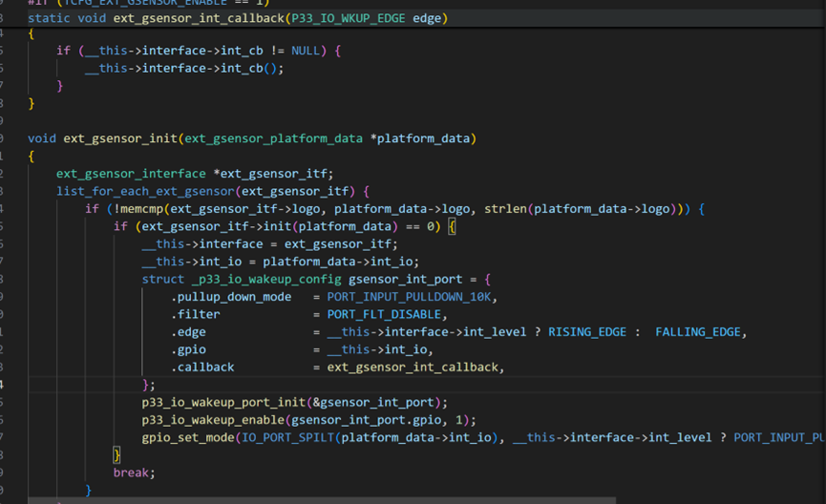Click ext_gsensor_int_callback in the .callback assignment

pos(413,367)
